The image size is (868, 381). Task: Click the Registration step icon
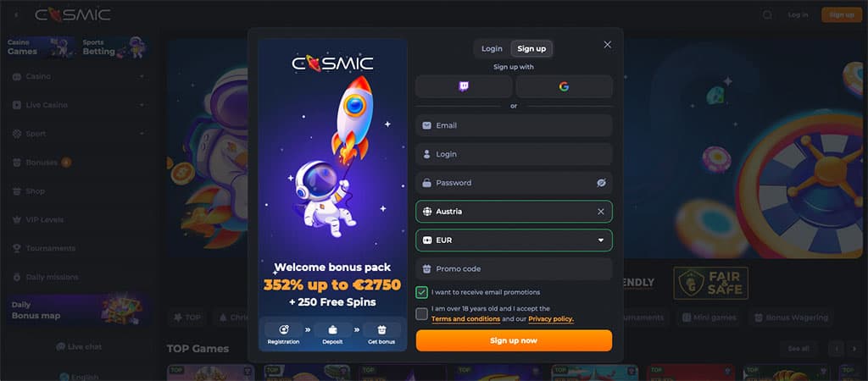coord(284,329)
